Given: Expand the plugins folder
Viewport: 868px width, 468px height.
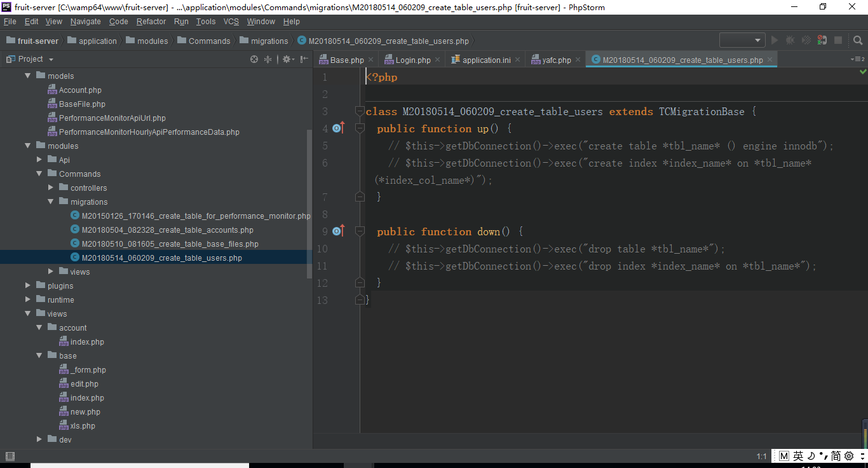Looking at the screenshot, I should coord(27,286).
